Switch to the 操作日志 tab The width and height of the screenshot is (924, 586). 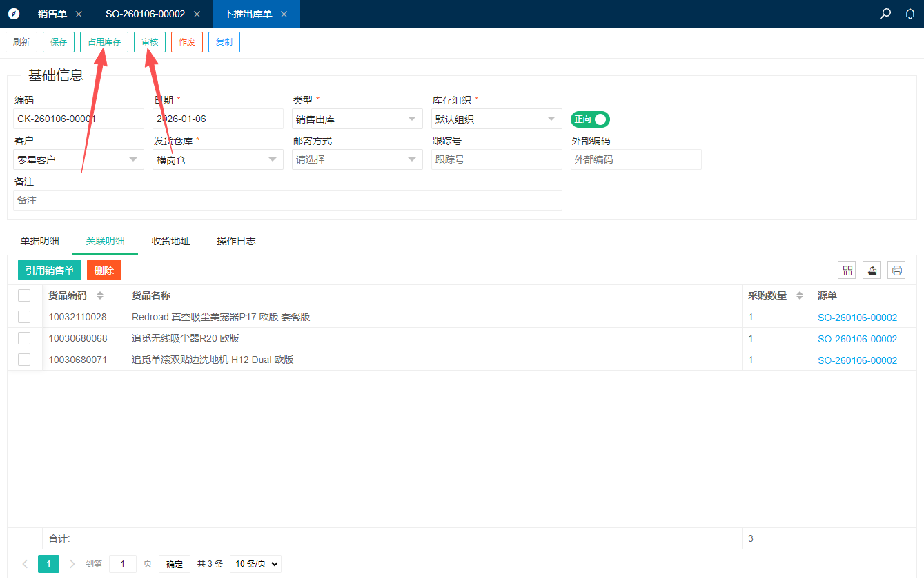236,241
